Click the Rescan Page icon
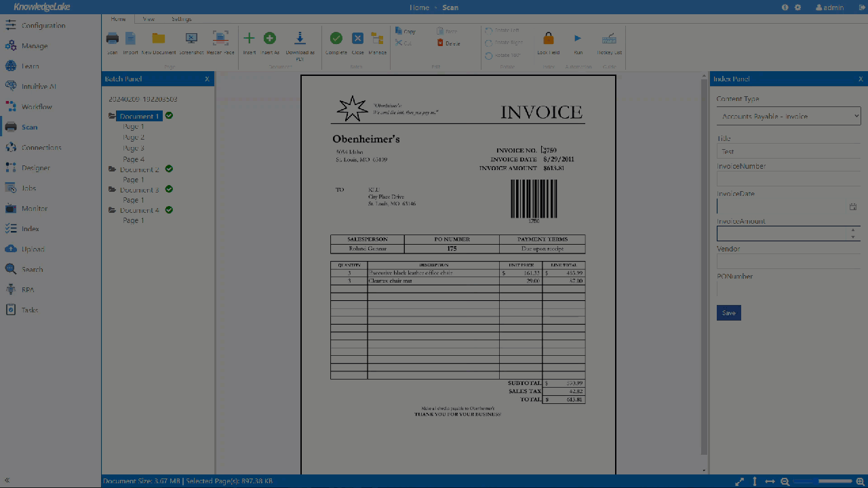 pyautogui.click(x=220, y=39)
